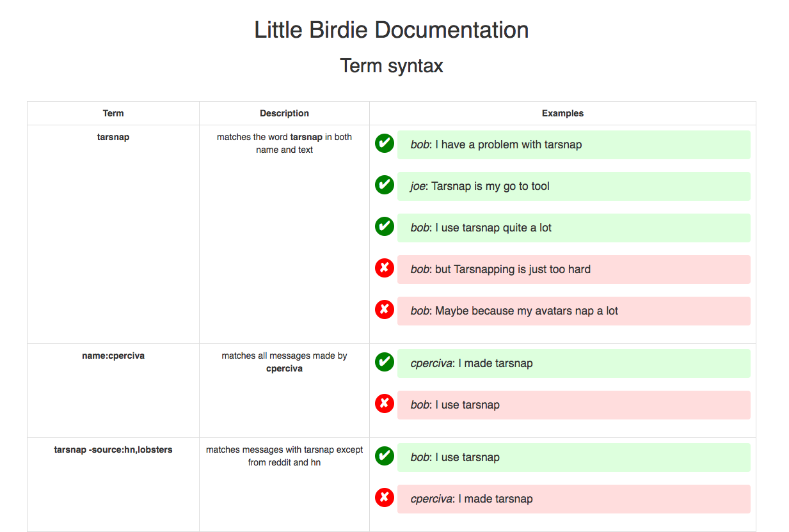The image size is (789, 532).
Task: Click the bold 'tarsnap' term in first row
Action: (x=113, y=137)
